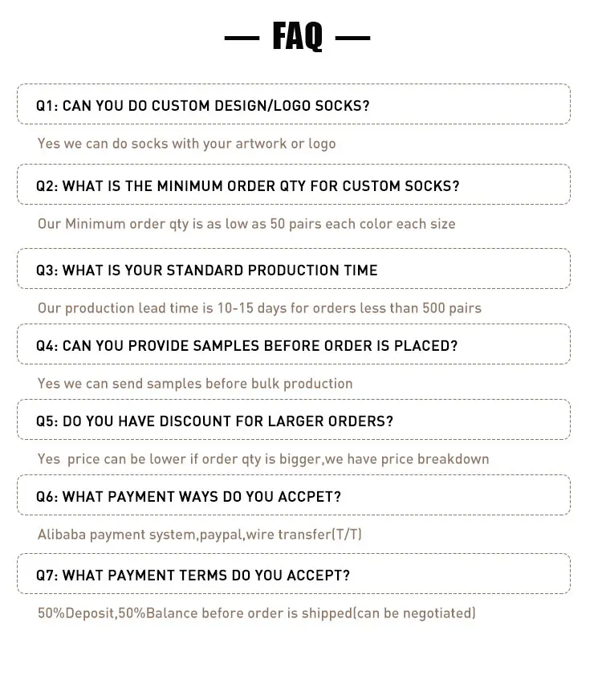This screenshot has height=700, width=602.
Task: Expand Q6 payment ways question
Action: [x=293, y=496]
